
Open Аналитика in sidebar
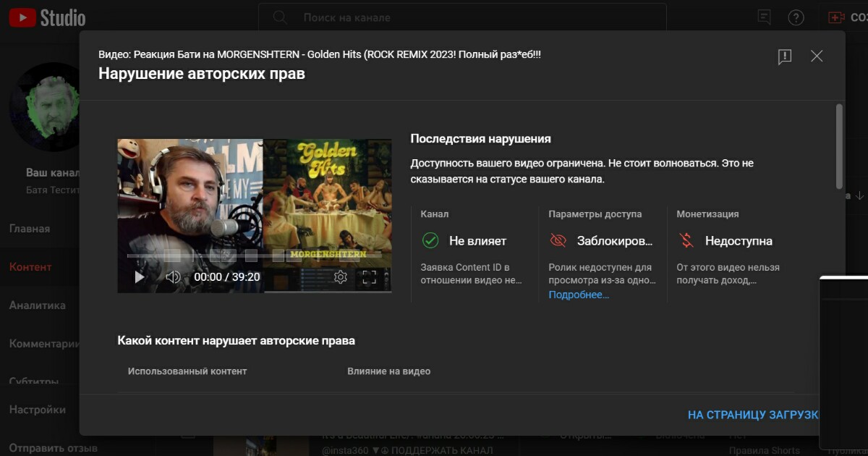coord(37,305)
